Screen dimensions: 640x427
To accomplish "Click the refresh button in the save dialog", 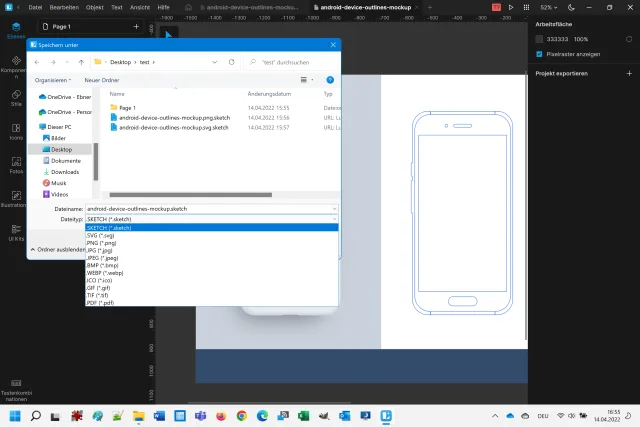I will click(x=232, y=62).
